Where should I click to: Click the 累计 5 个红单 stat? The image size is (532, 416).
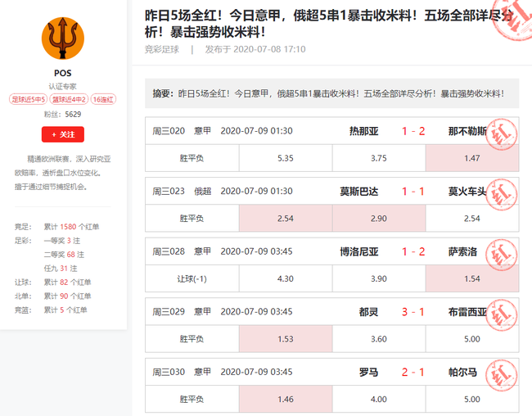pos(65,310)
